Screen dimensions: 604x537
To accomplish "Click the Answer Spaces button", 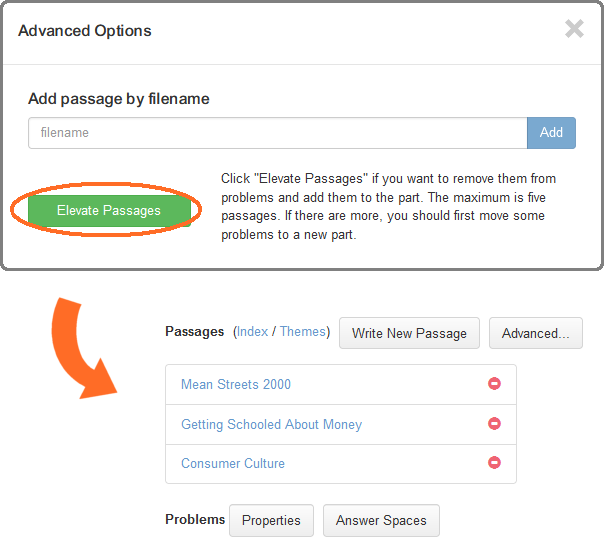I will [381, 520].
